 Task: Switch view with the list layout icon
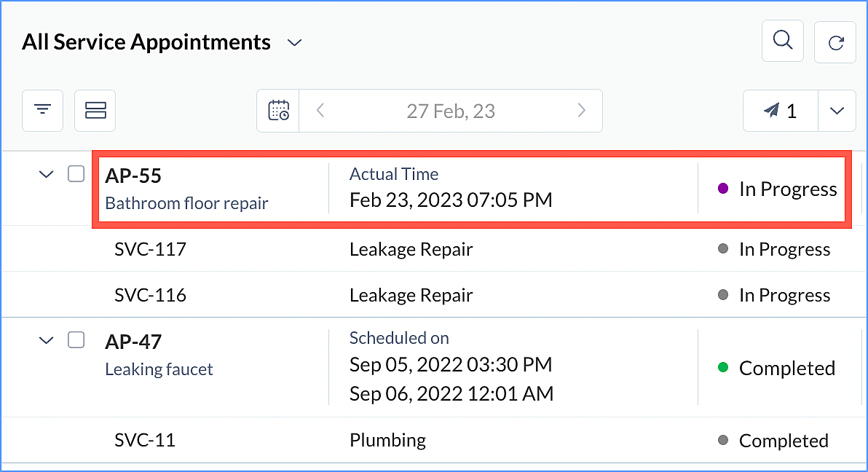[95, 111]
